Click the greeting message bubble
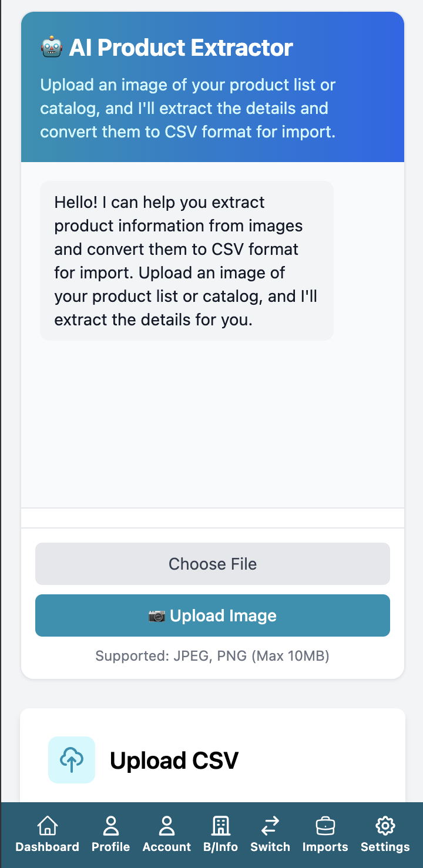 pyautogui.click(x=186, y=261)
